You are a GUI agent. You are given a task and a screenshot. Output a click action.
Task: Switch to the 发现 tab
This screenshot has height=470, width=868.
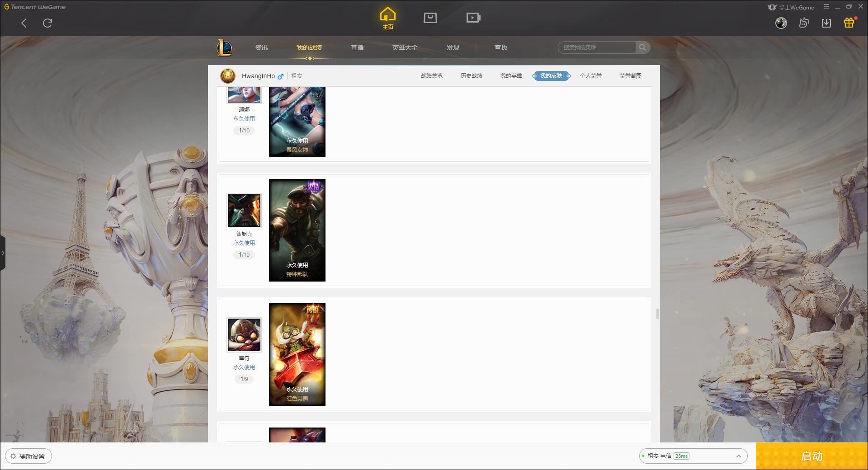453,47
